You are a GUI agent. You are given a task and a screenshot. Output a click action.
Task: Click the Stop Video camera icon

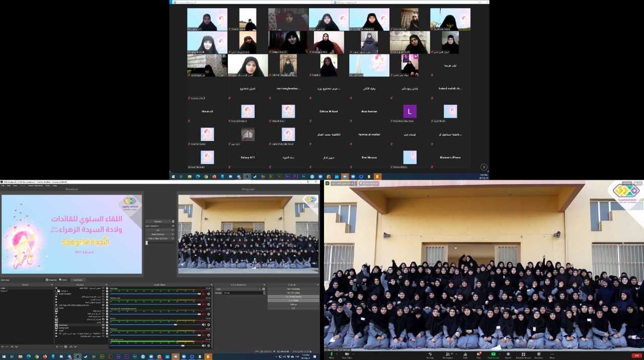click(x=347, y=353)
